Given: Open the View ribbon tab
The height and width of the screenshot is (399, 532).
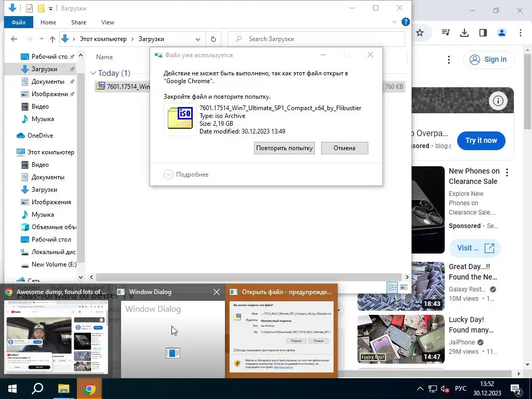Looking at the screenshot, I should (108, 22).
